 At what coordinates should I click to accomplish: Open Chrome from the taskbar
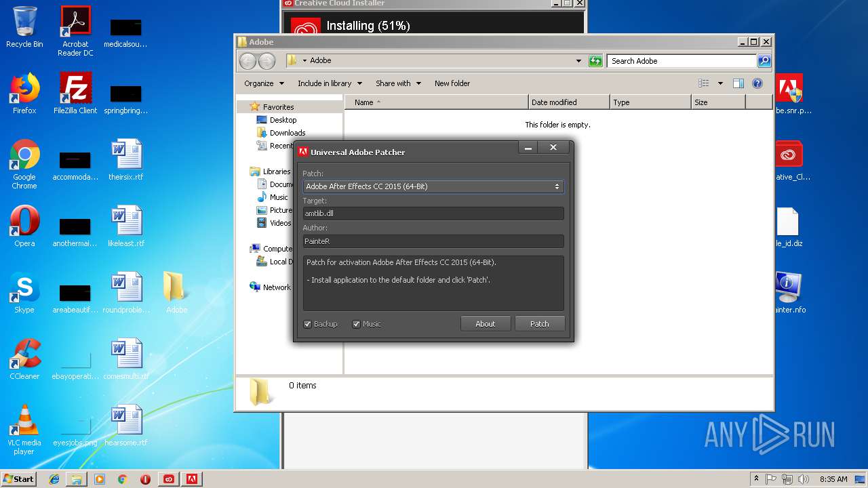point(122,479)
